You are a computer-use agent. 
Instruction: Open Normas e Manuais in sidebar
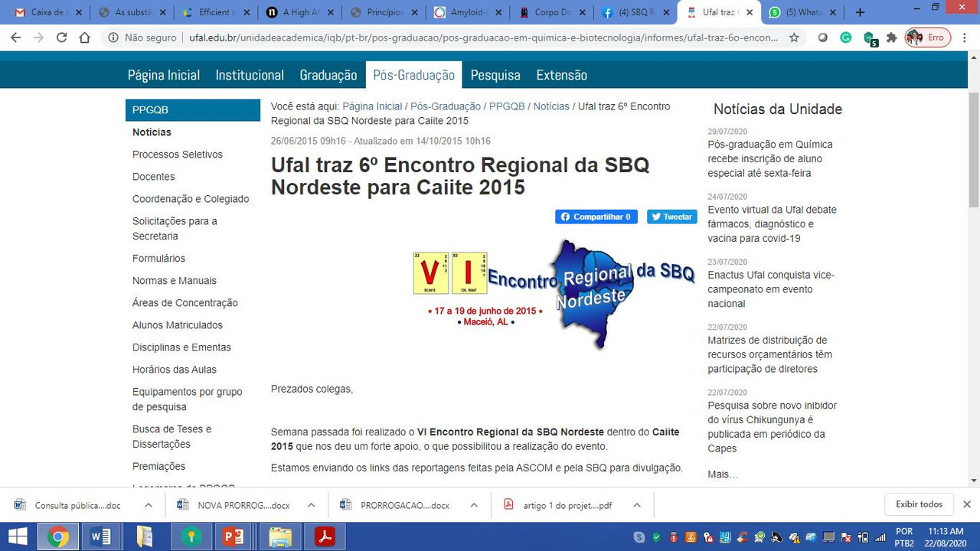175,280
